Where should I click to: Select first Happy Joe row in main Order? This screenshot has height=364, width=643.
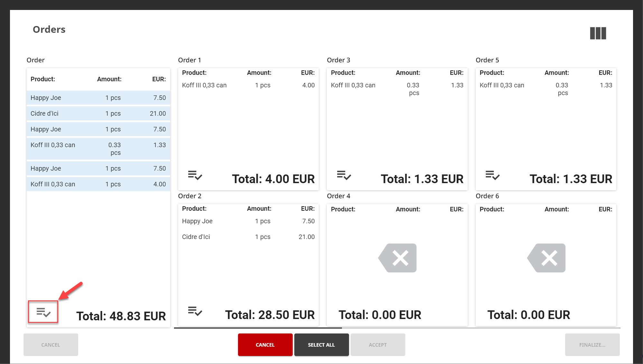coord(98,98)
